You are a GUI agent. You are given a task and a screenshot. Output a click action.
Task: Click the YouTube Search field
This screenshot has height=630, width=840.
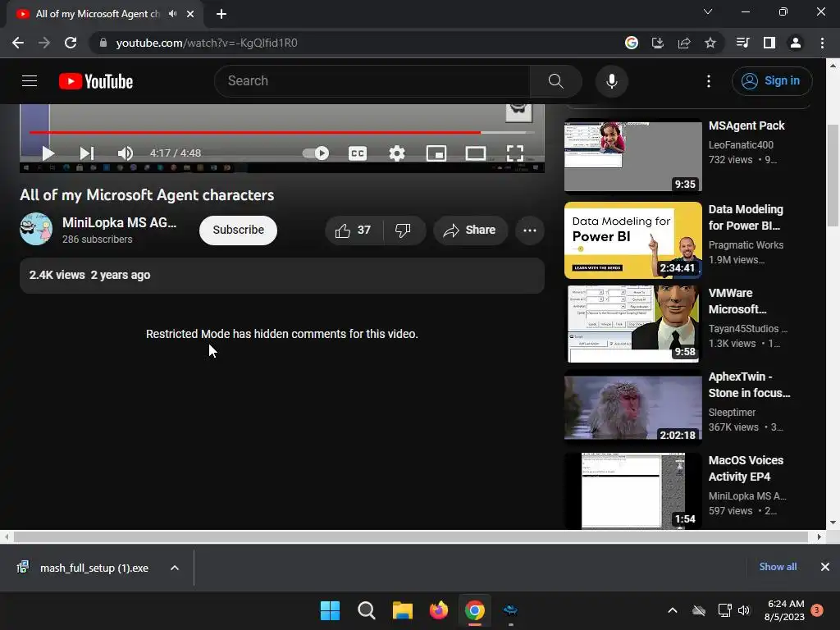click(372, 81)
